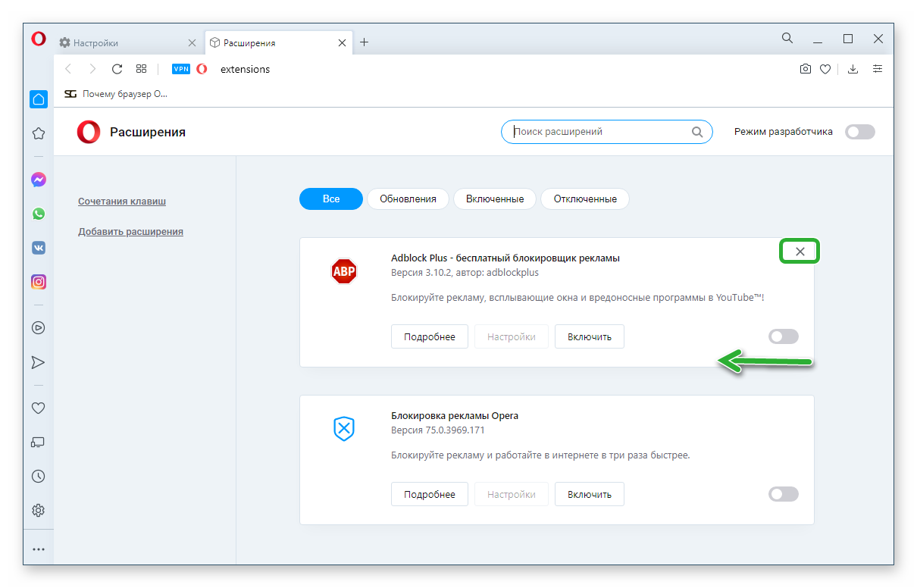
Task: Enable Adblock Plus toggle switch
Action: (783, 336)
